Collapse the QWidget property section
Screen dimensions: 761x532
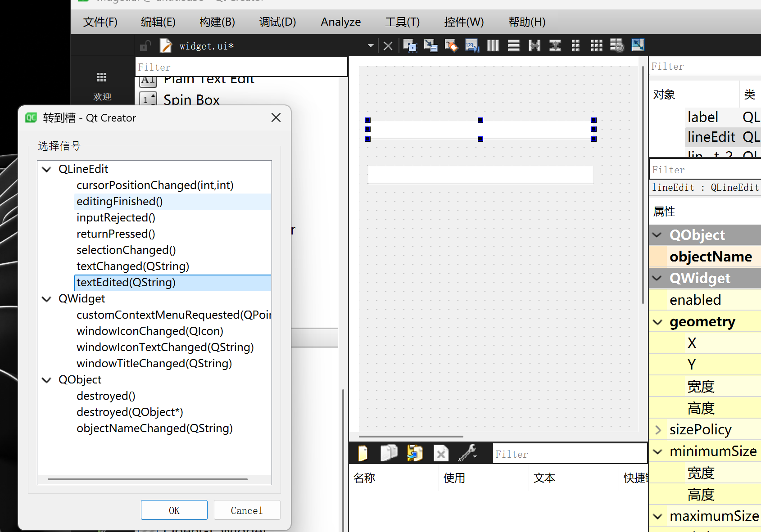(657, 278)
